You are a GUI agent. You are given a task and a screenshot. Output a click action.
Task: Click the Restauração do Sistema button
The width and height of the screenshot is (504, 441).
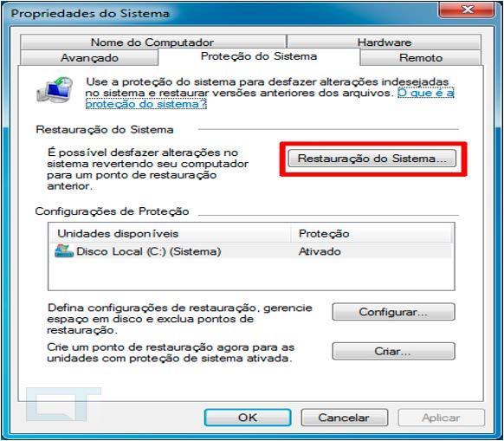[372, 159]
